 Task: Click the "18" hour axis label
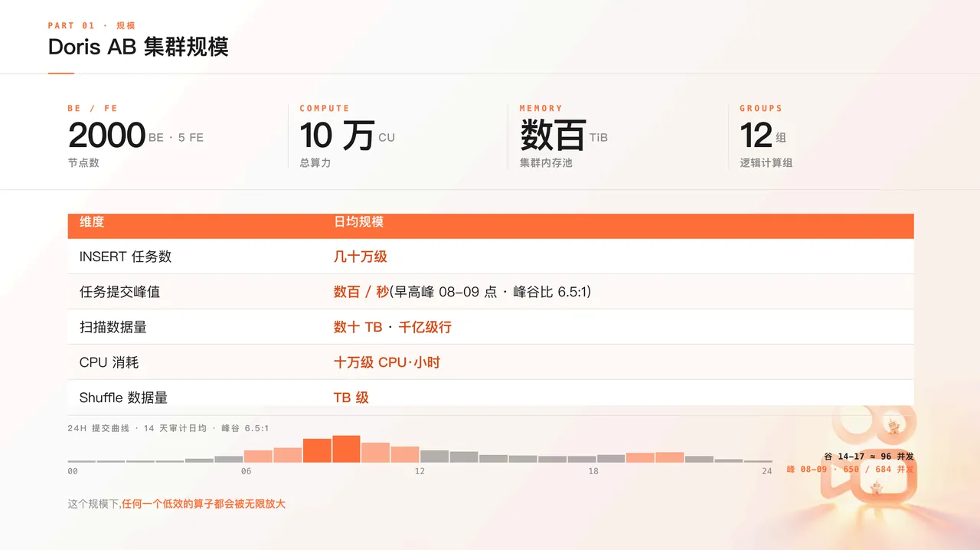[593, 471]
